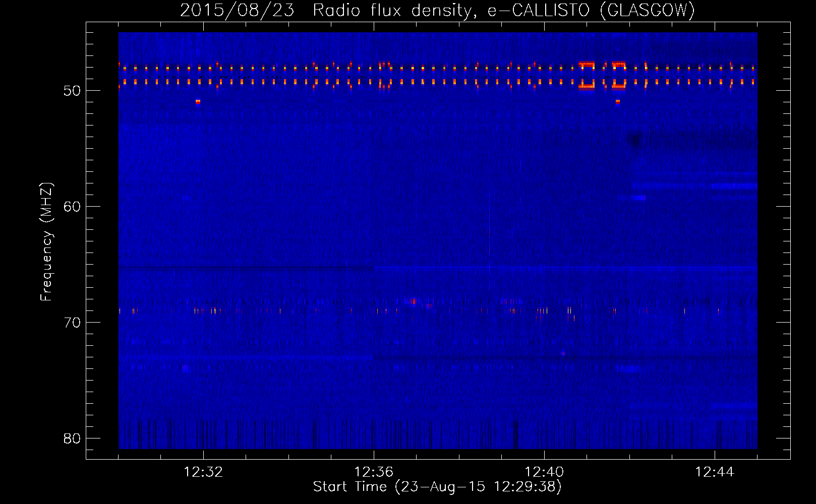The height and width of the screenshot is (504, 816).
Task: Click the plot title mentioning e-CALLISTO (GLASGOW)
Action: pyautogui.click(x=437, y=10)
